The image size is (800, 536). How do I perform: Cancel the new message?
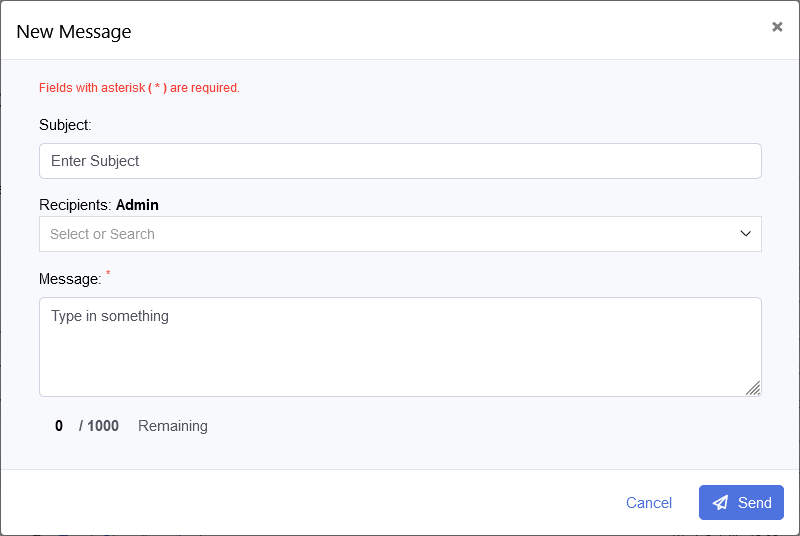click(x=649, y=503)
